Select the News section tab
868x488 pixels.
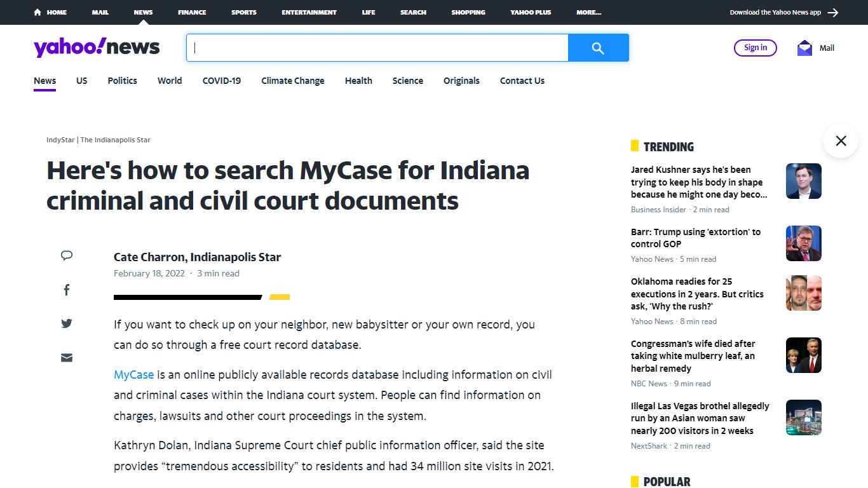(44, 81)
